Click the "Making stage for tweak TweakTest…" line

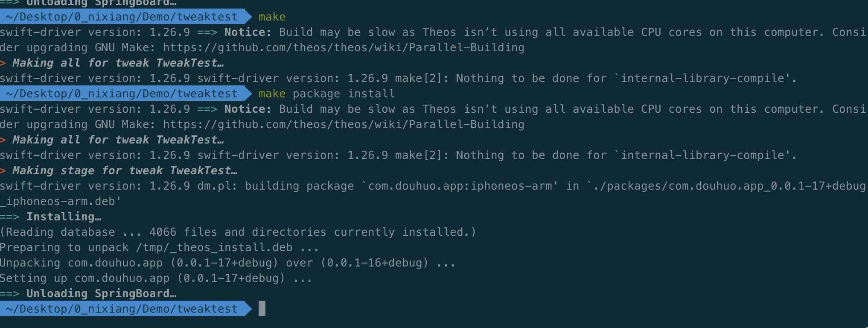click(x=125, y=170)
